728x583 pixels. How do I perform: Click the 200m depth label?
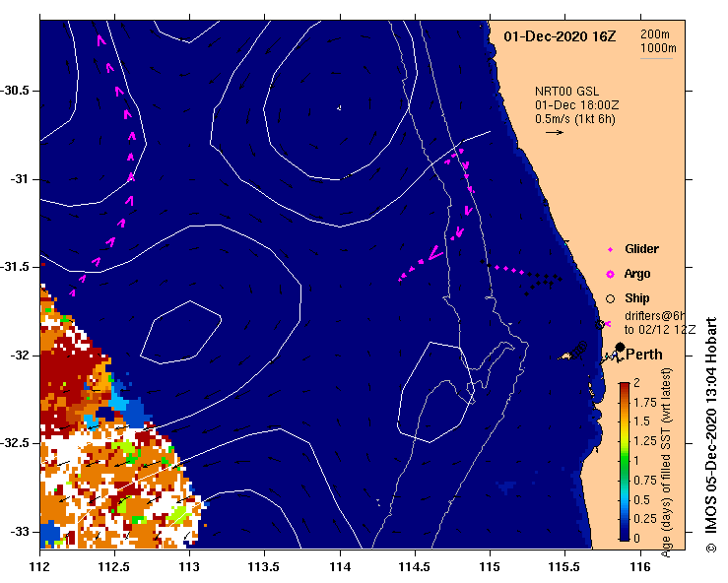(655, 33)
